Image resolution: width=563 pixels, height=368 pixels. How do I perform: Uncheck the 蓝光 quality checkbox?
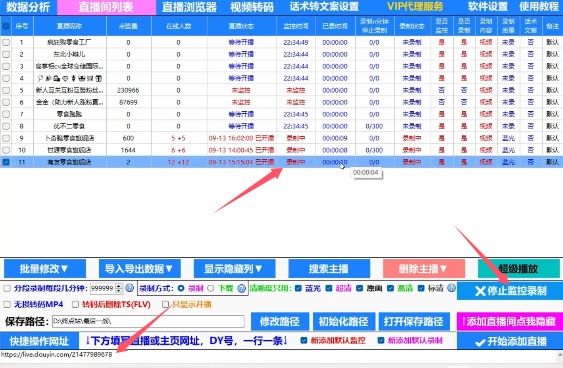(298, 288)
